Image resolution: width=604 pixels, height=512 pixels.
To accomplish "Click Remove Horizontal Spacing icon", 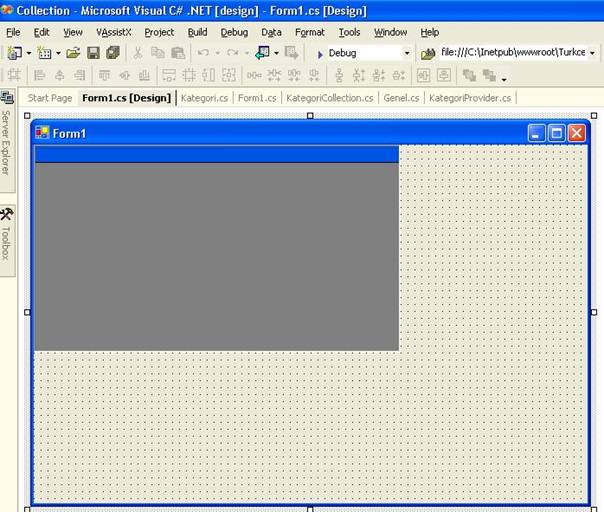I will [314, 75].
